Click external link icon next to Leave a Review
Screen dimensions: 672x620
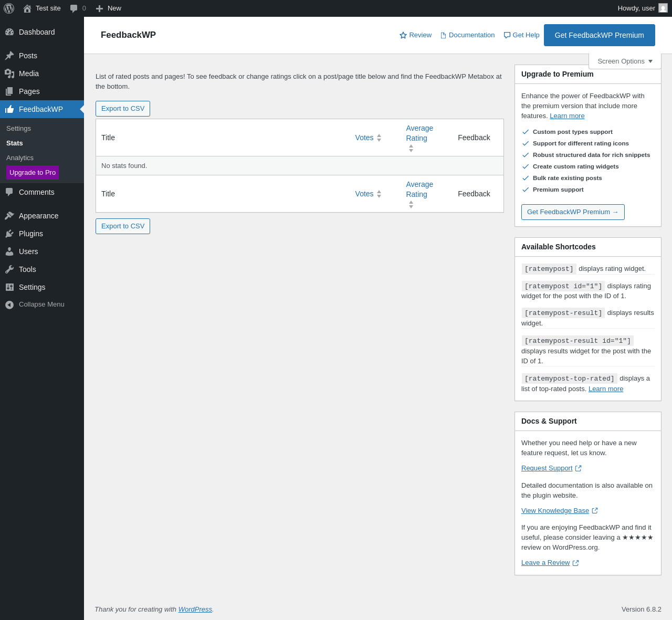point(575,563)
